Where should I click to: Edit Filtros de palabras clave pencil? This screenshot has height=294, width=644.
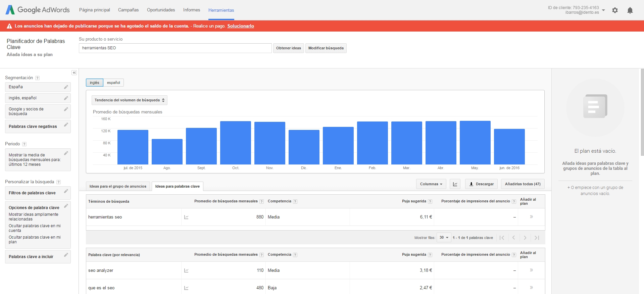(66, 191)
